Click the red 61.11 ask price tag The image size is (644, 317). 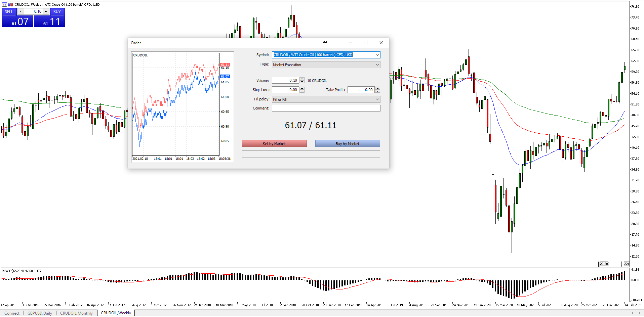point(225,64)
